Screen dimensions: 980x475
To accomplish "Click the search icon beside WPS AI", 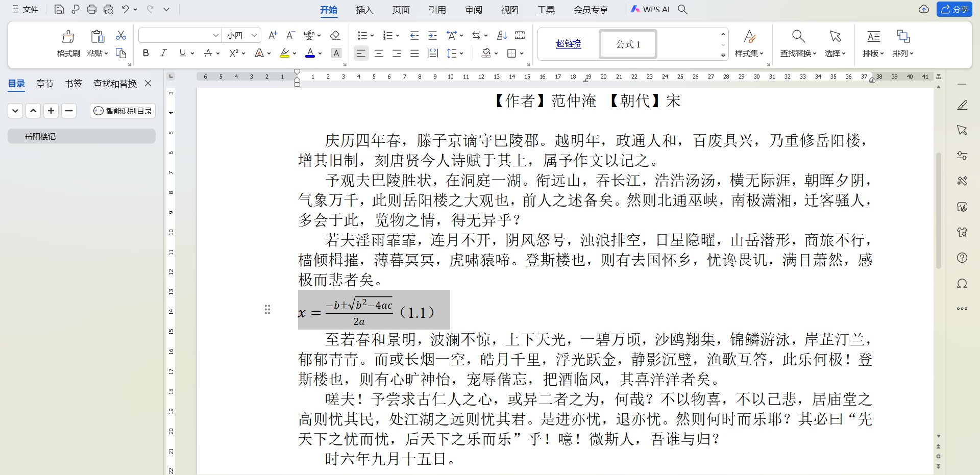I will 682,9.
